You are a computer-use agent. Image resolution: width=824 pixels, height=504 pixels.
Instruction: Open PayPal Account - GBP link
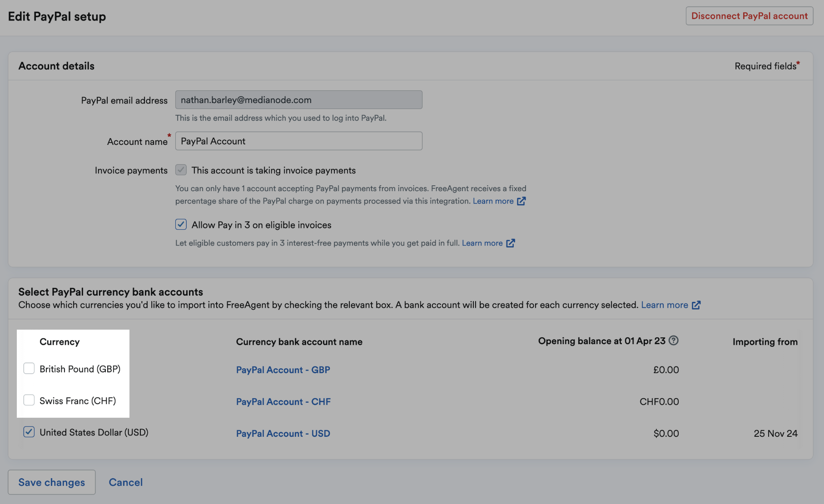pos(283,370)
